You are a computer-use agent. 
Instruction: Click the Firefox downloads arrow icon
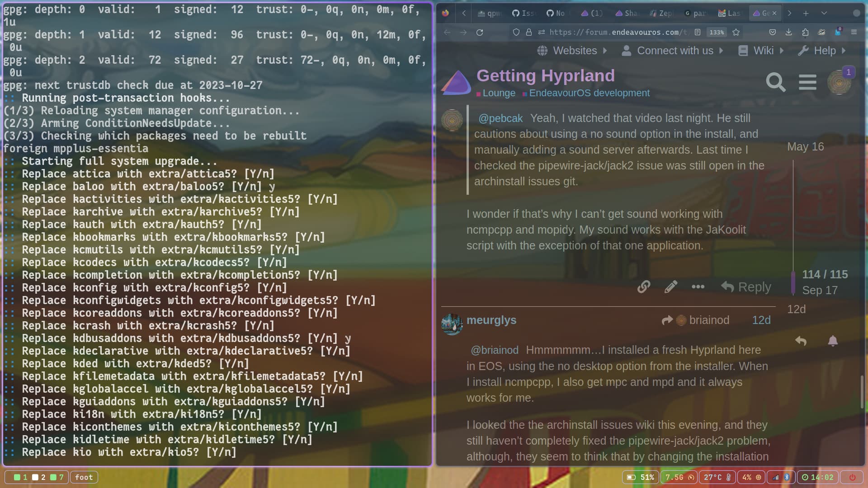[788, 32]
